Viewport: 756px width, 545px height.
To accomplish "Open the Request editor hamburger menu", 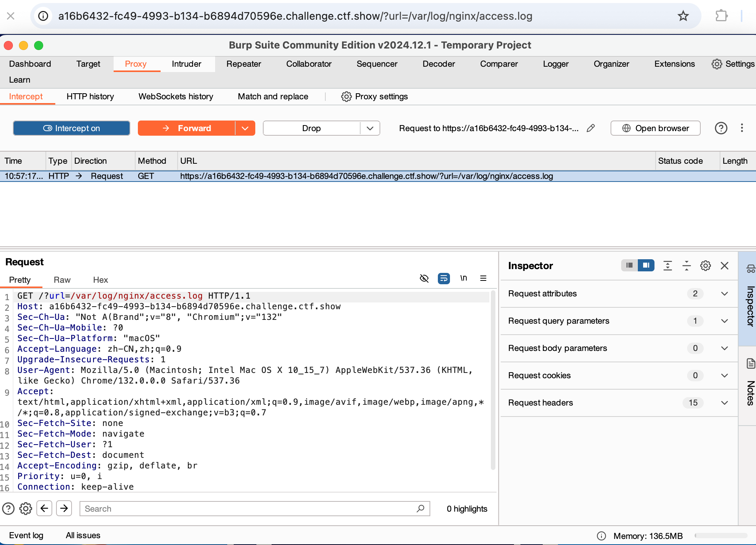I will click(483, 279).
